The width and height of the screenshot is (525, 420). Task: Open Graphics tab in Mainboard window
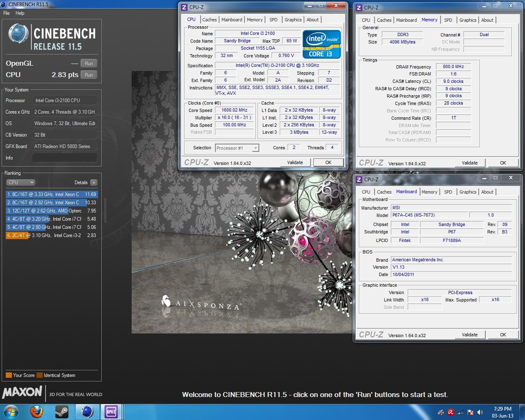point(468,192)
